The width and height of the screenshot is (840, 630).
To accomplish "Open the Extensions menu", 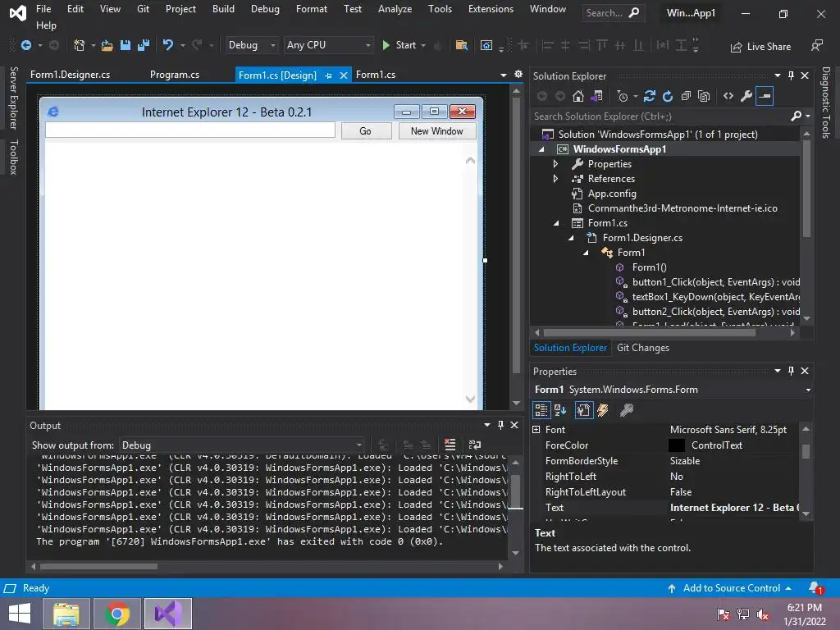I will pyautogui.click(x=491, y=9).
